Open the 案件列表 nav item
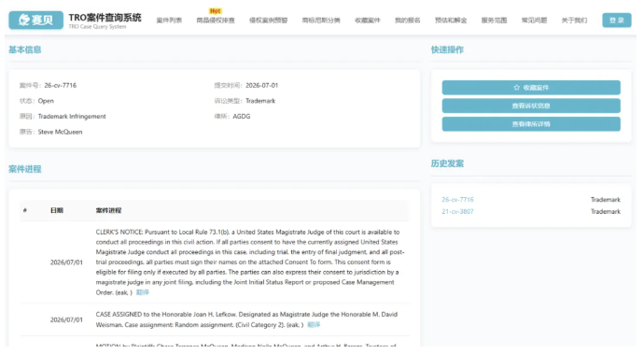 coord(169,21)
